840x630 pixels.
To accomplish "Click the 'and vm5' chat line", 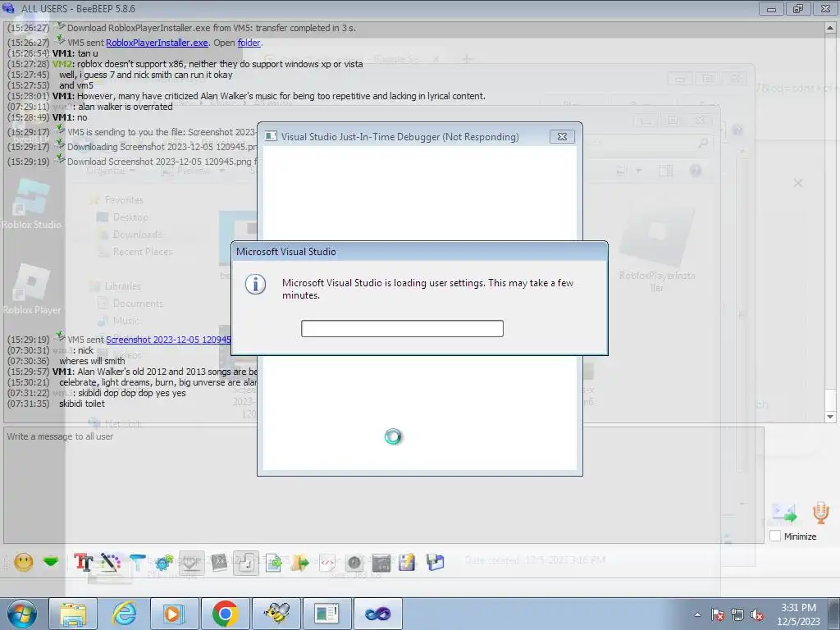I will pyautogui.click(x=76, y=85).
